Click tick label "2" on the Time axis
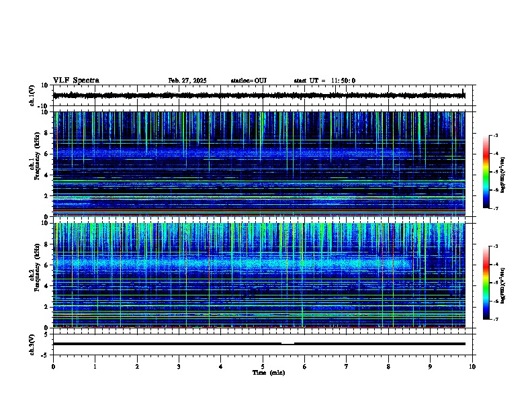Screen dimensions: 532x411 (137, 367)
